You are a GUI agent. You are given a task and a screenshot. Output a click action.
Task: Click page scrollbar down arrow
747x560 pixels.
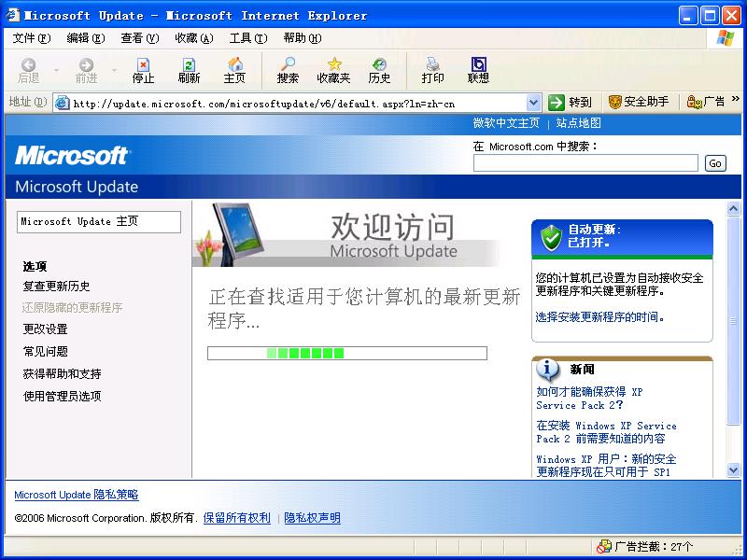coord(733,470)
